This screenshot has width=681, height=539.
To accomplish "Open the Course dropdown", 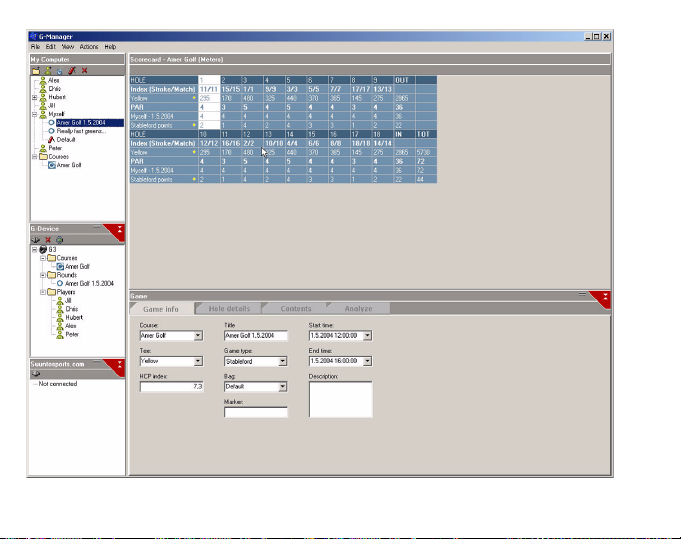I will 198,335.
